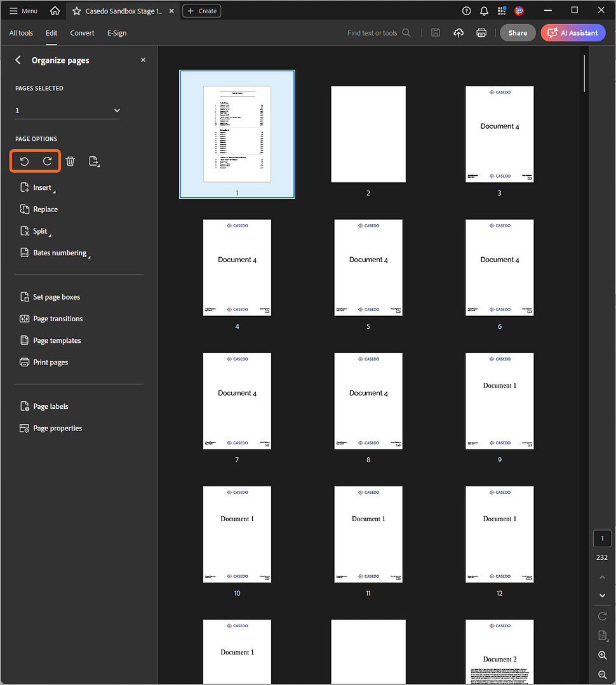Open Page properties
The image size is (616, 685).
(x=57, y=428)
